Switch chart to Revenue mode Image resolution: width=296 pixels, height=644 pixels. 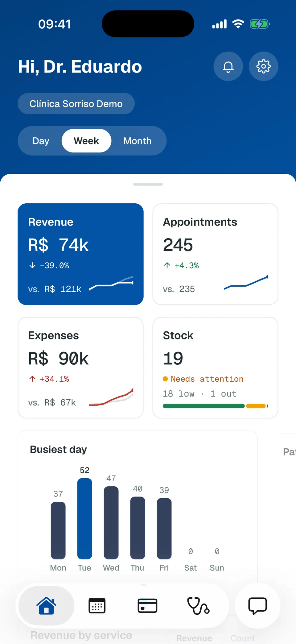coord(194,638)
